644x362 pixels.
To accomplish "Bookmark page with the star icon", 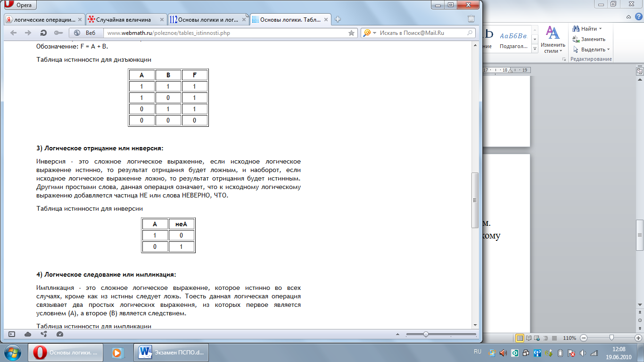I will (351, 33).
